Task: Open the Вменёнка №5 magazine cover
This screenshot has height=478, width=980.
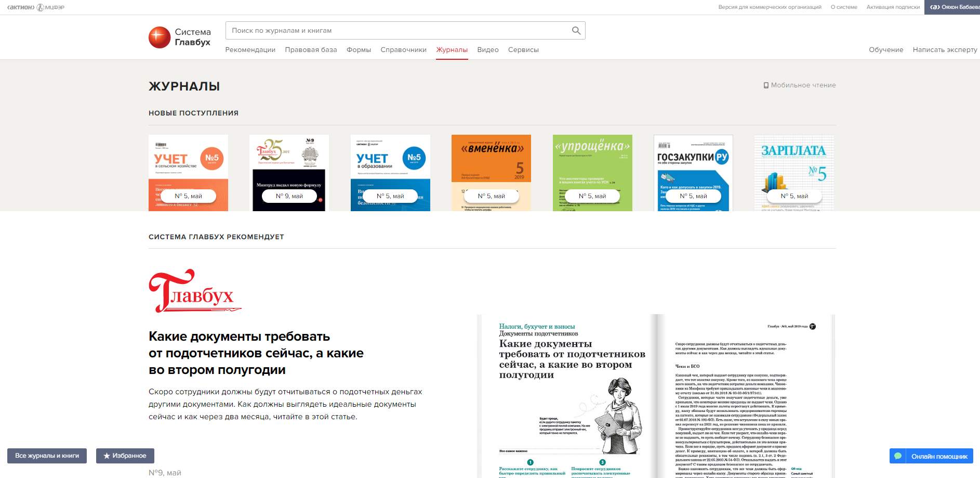Action: tap(491, 173)
